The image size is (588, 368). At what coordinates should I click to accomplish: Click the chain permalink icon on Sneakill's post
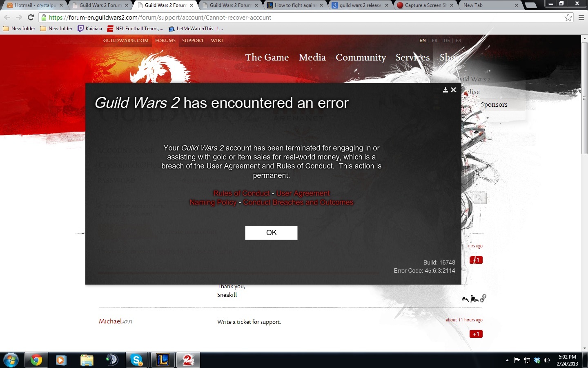coord(483,298)
